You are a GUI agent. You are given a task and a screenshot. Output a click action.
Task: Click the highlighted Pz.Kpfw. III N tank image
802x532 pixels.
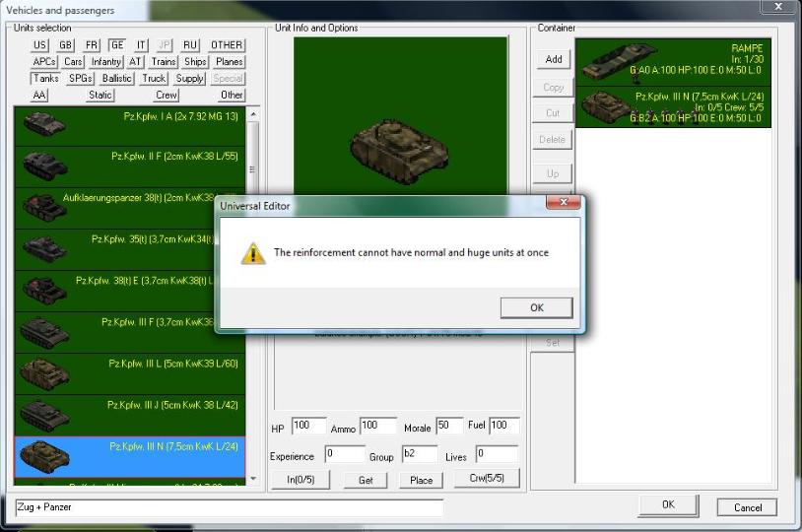click(44, 456)
